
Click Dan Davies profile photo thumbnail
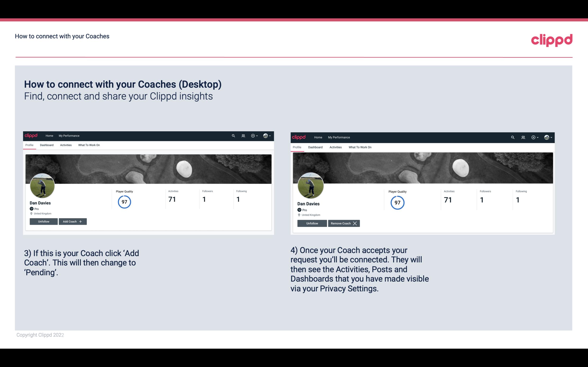42,185
